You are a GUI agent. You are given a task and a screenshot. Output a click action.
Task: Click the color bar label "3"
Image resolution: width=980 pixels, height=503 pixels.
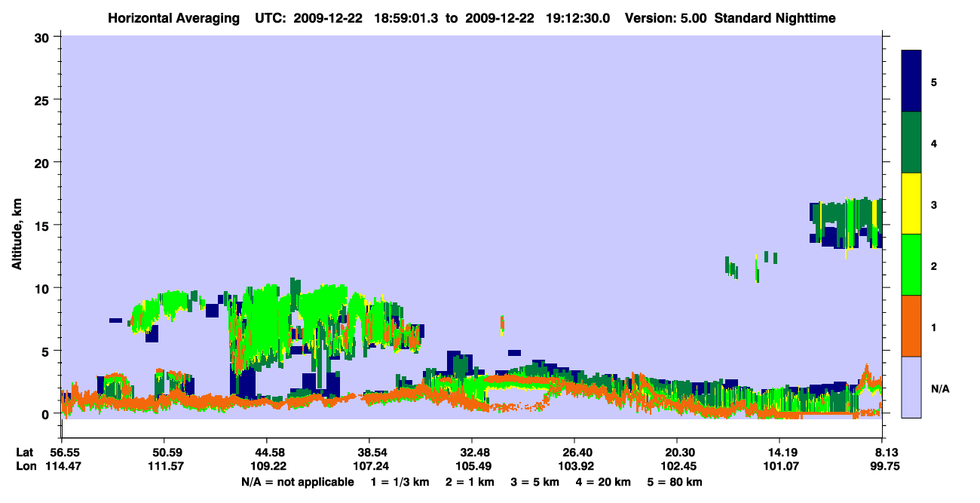coord(934,204)
